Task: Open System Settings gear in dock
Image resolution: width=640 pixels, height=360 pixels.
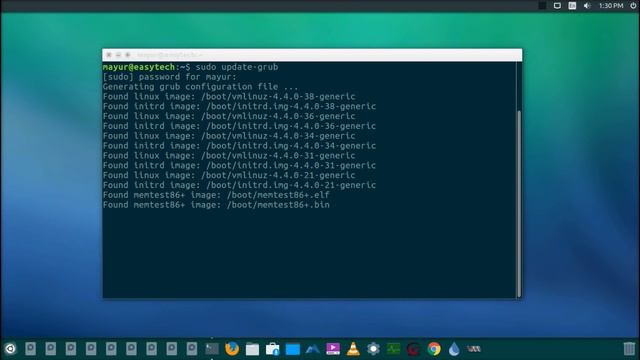Action: [373, 349]
